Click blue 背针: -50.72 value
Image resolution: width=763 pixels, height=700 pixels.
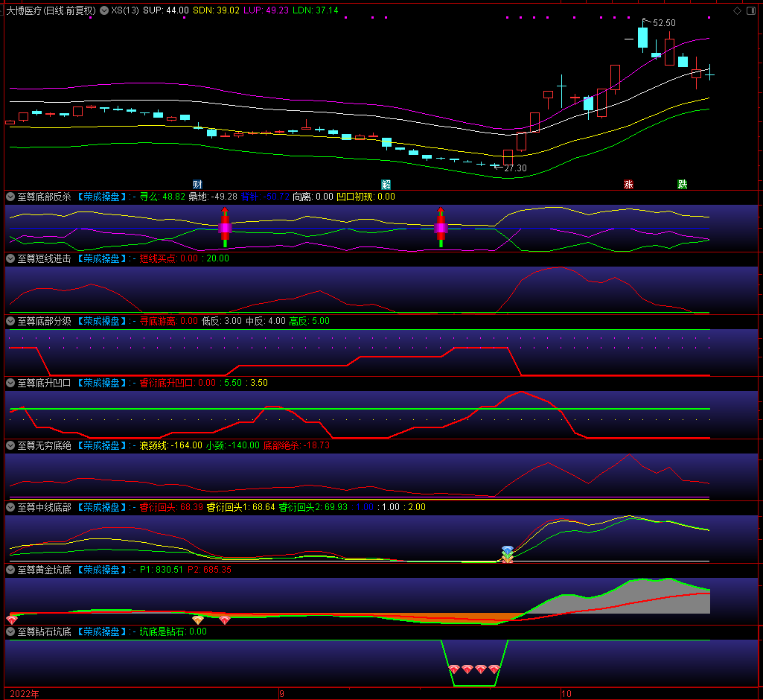coord(265,197)
